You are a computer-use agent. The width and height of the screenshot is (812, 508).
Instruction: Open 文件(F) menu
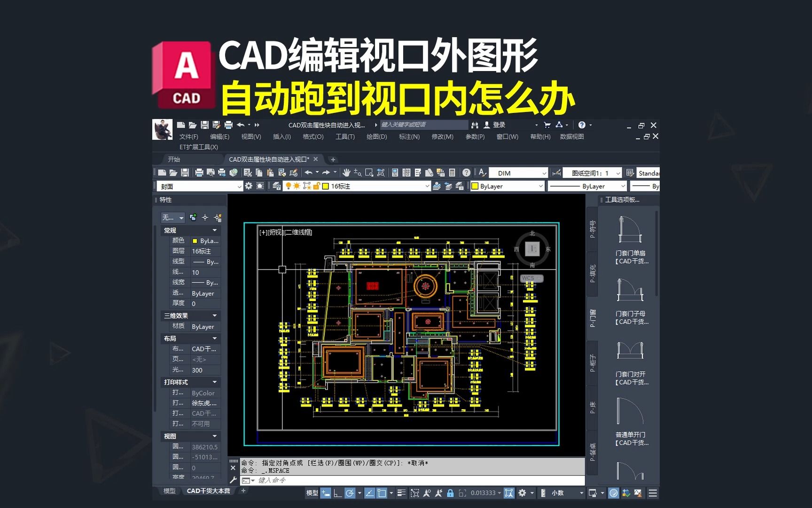pos(188,137)
